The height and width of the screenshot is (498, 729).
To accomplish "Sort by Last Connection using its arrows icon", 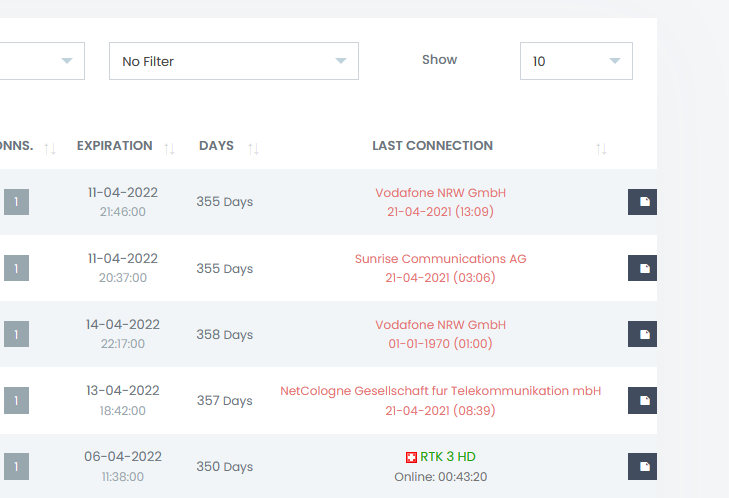I will click(x=601, y=148).
